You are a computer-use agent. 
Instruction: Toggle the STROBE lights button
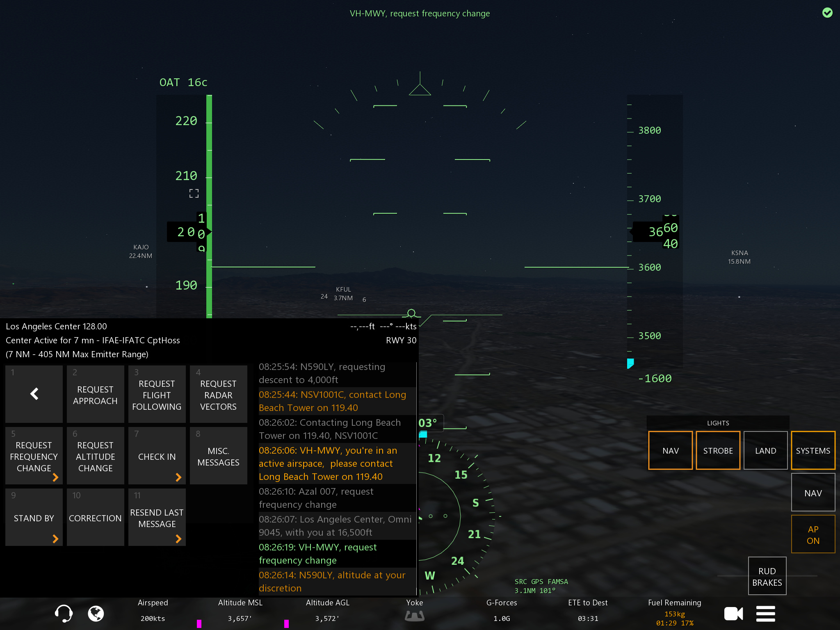click(718, 450)
